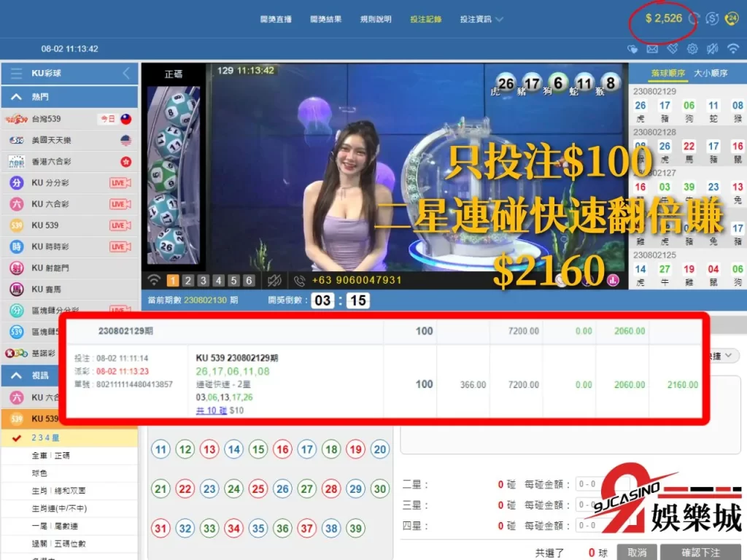Open 台灣539 lottery
Screen dimensions: 747x560
[x=69, y=119]
